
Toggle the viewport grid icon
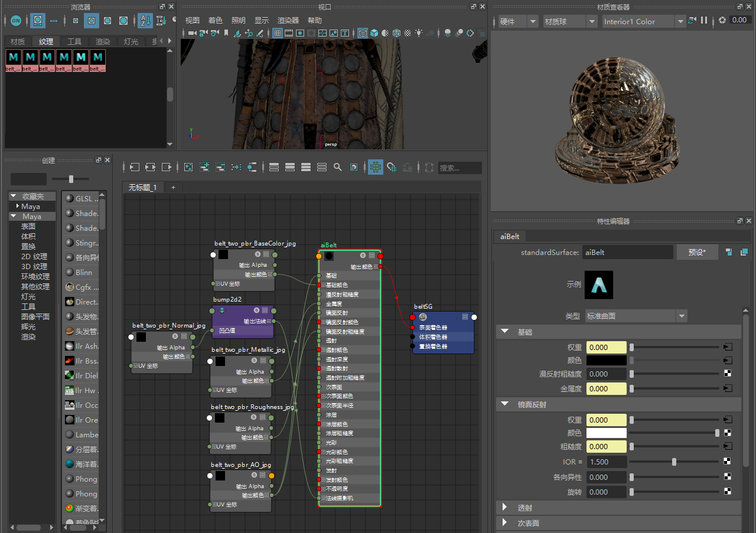278,34
